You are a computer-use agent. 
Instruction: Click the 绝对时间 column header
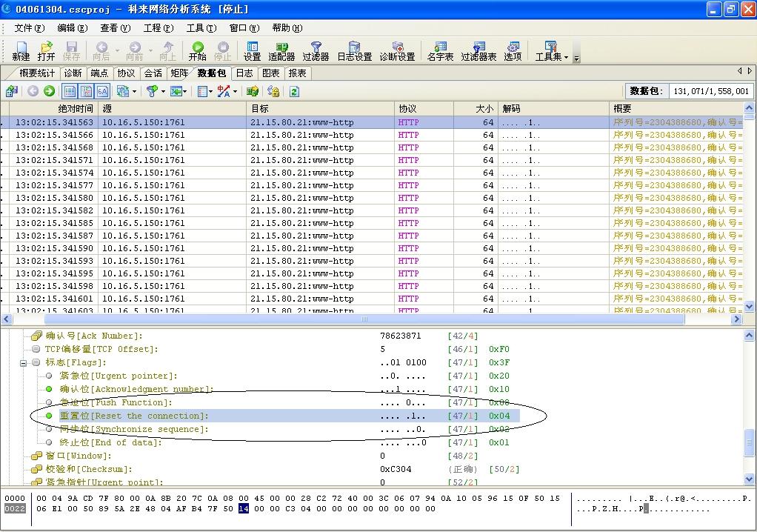(76, 108)
